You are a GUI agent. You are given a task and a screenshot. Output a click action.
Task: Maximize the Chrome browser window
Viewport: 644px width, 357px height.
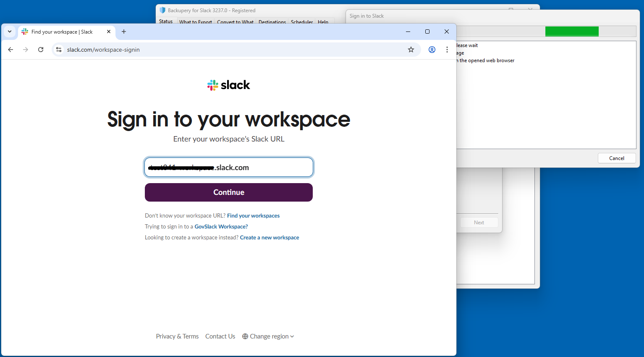coord(427,31)
